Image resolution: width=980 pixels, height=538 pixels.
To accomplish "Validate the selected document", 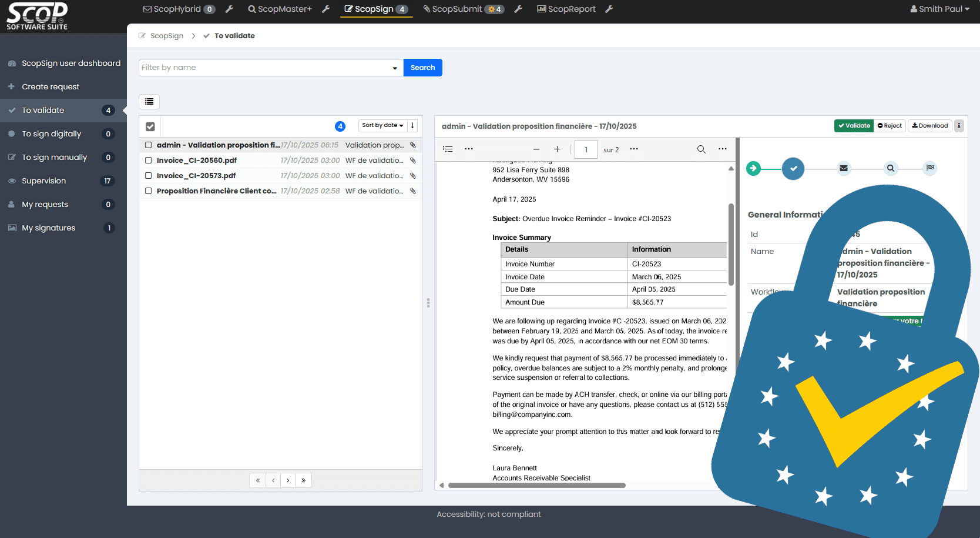I will pyautogui.click(x=853, y=125).
